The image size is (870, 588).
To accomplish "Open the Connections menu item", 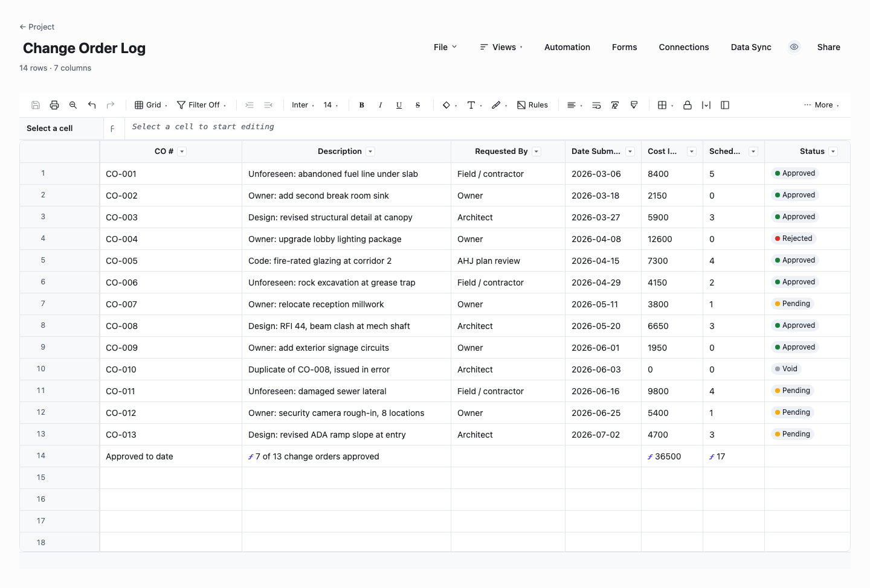I will tap(684, 47).
